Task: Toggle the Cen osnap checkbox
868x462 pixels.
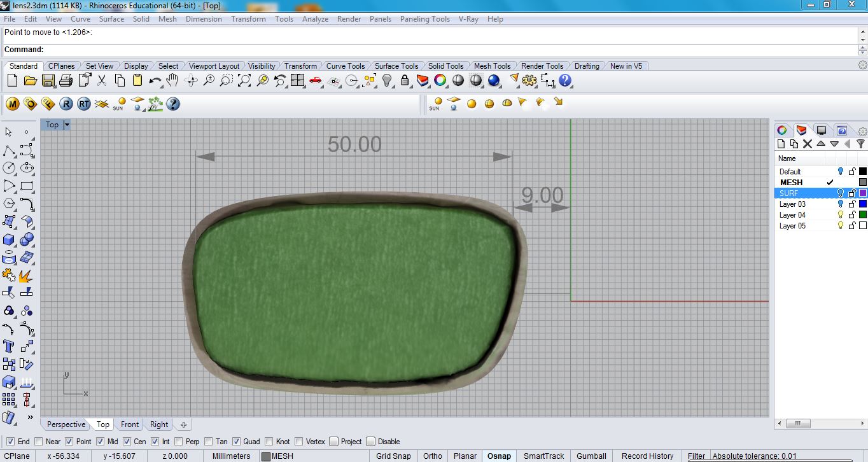Action: tap(127, 441)
